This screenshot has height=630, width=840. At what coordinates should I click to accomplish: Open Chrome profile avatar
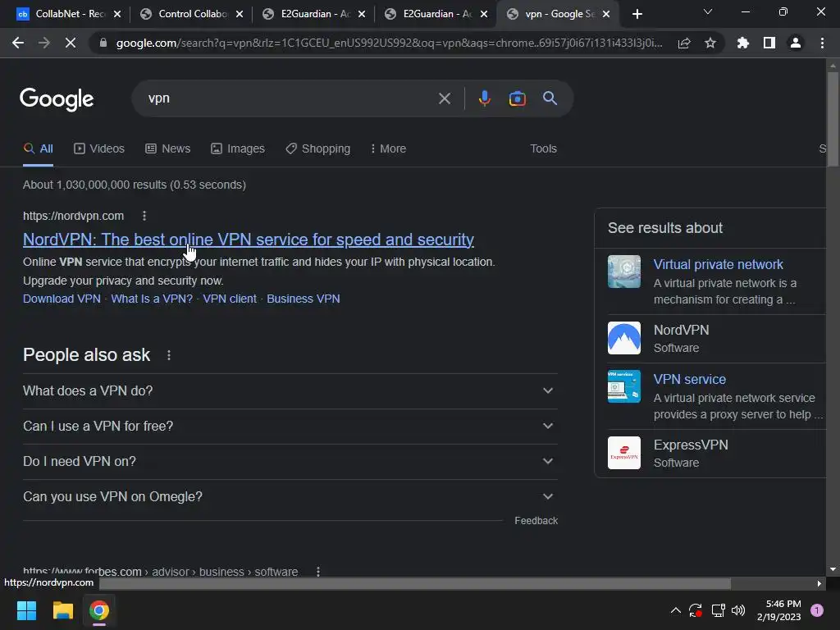pyautogui.click(x=796, y=43)
